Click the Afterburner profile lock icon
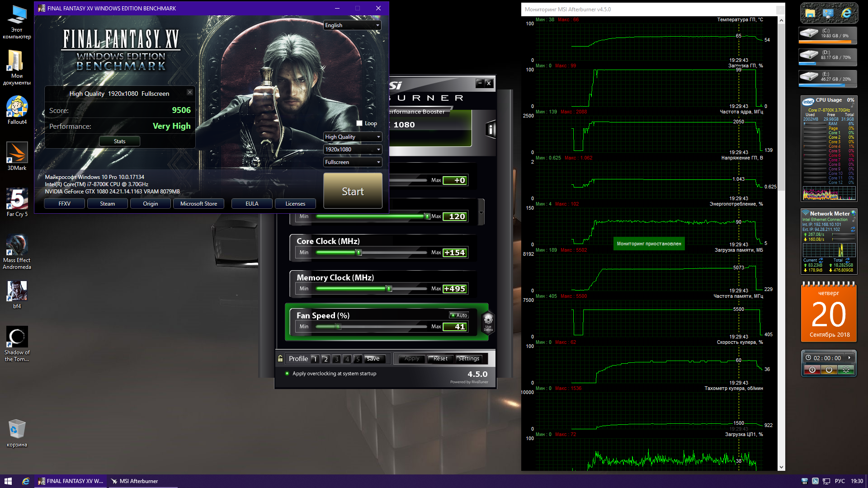Viewport: 868px width, 488px height. click(280, 359)
